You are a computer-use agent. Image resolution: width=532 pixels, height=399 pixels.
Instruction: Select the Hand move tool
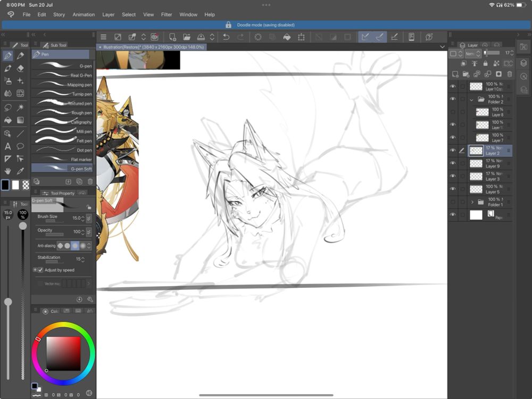click(8, 171)
